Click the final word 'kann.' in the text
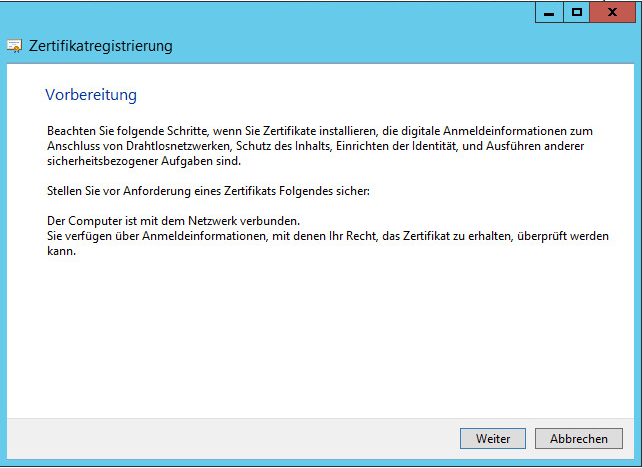This screenshot has width=642, height=468. [x=62, y=251]
